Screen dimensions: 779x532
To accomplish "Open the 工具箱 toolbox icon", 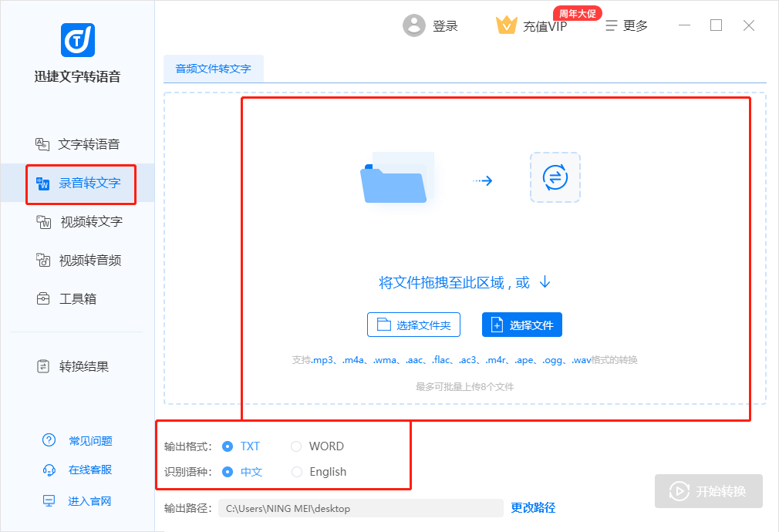I will (43, 298).
